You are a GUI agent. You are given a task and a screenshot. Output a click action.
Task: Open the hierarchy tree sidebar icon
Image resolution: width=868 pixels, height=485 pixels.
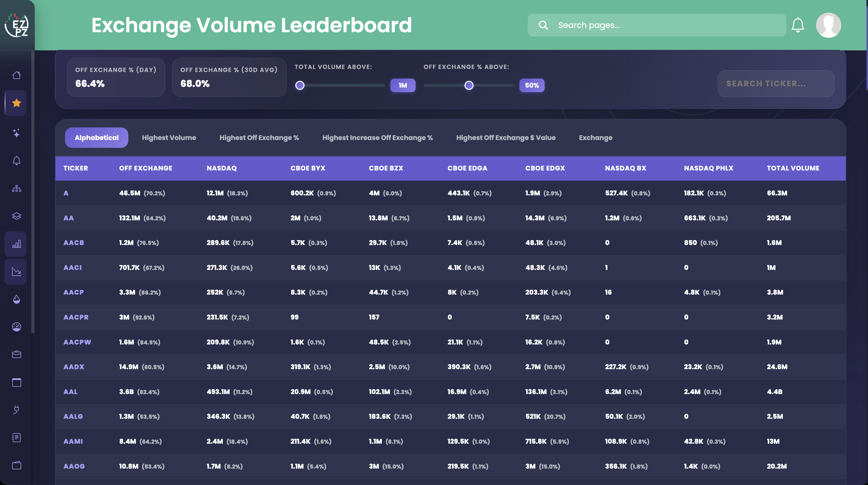pos(17,188)
